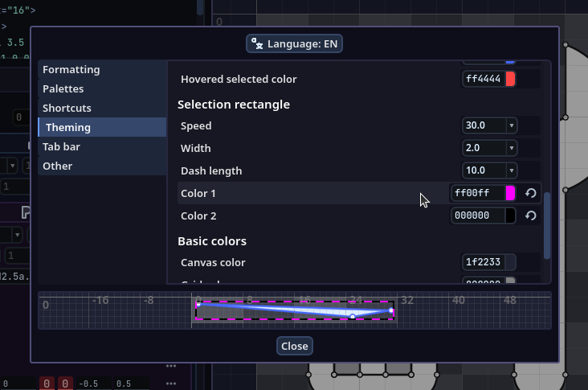Focus the Hovered selected color hex field

tap(483, 79)
